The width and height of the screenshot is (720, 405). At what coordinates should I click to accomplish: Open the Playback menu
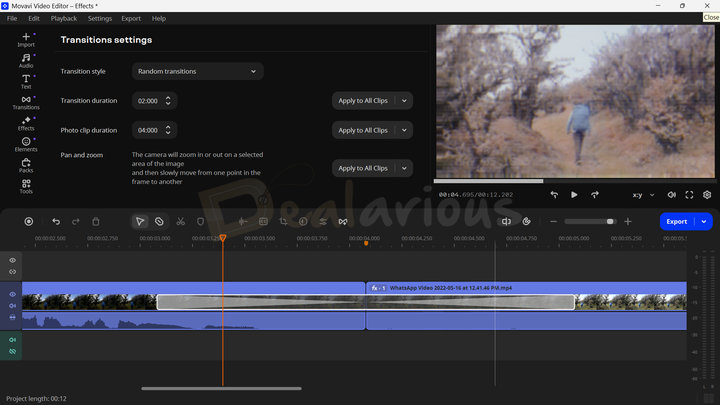click(x=64, y=18)
